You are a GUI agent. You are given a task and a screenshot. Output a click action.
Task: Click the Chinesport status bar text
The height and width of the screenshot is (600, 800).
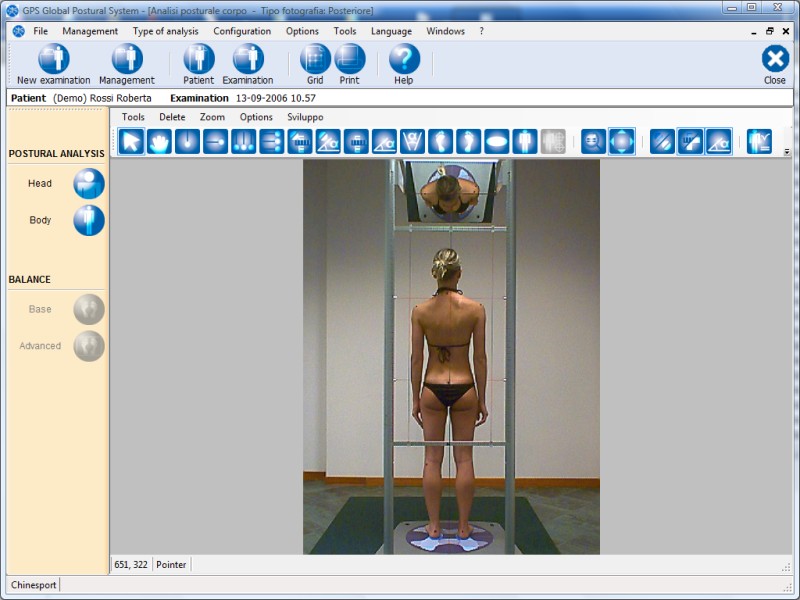pyautogui.click(x=34, y=585)
